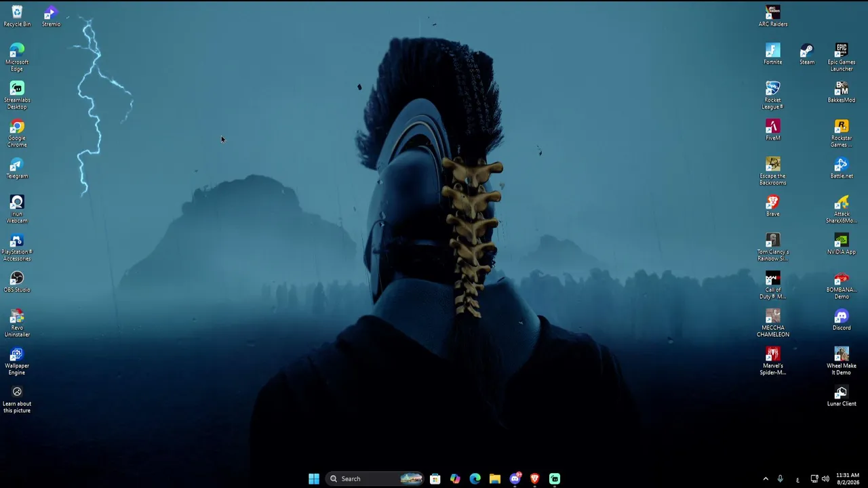
Task: Select the Call of Duty desktop shortcut
Action: pos(773,285)
